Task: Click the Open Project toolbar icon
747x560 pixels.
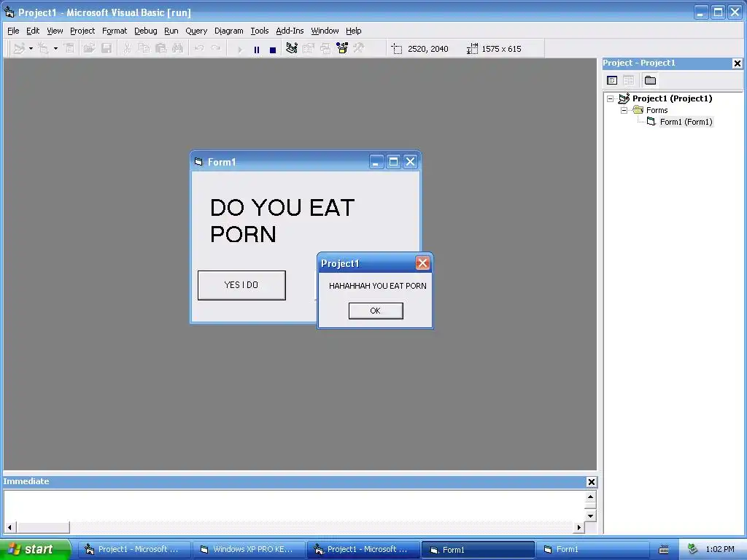Action: 89,49
